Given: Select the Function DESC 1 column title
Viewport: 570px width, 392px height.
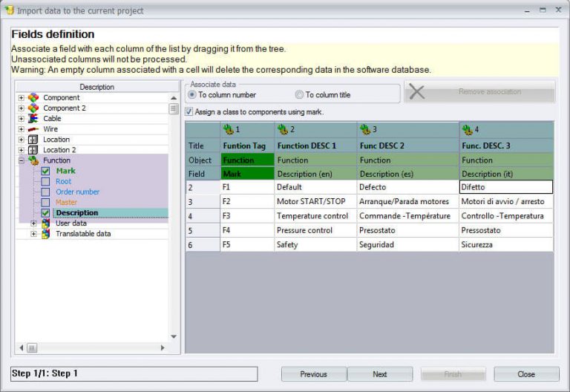Looking at the screenshot, I should click(315, 146).
